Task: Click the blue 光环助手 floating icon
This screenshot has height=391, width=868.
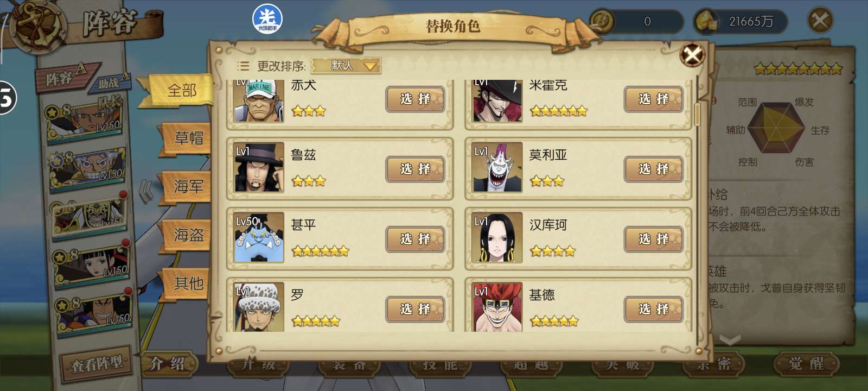Action: (x=267, y=19)
